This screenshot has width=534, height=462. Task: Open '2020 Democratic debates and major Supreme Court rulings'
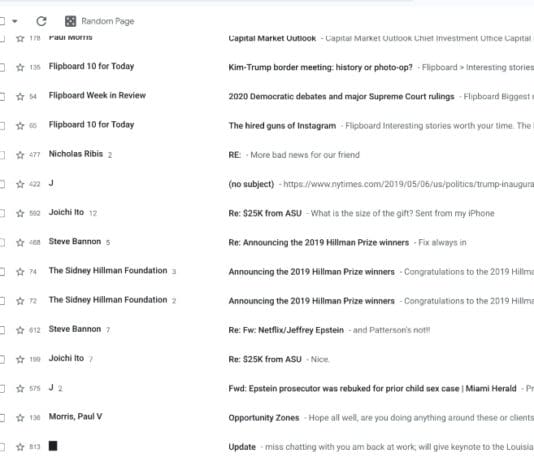(341, 97)
